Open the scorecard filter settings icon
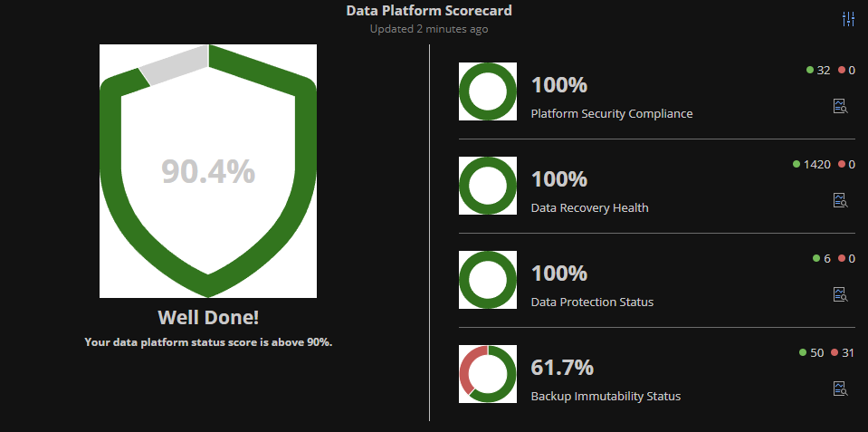The width and height of the screenshot is (868, 432). click(848, 19)
